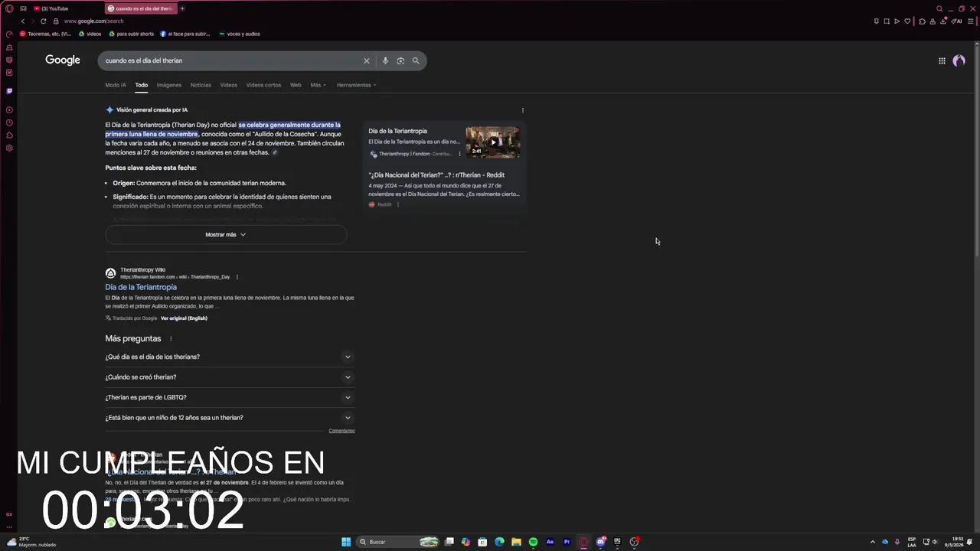Switch to the Noticias results tab
This screenshot has width=980, height=551.
tap(201, 85)
